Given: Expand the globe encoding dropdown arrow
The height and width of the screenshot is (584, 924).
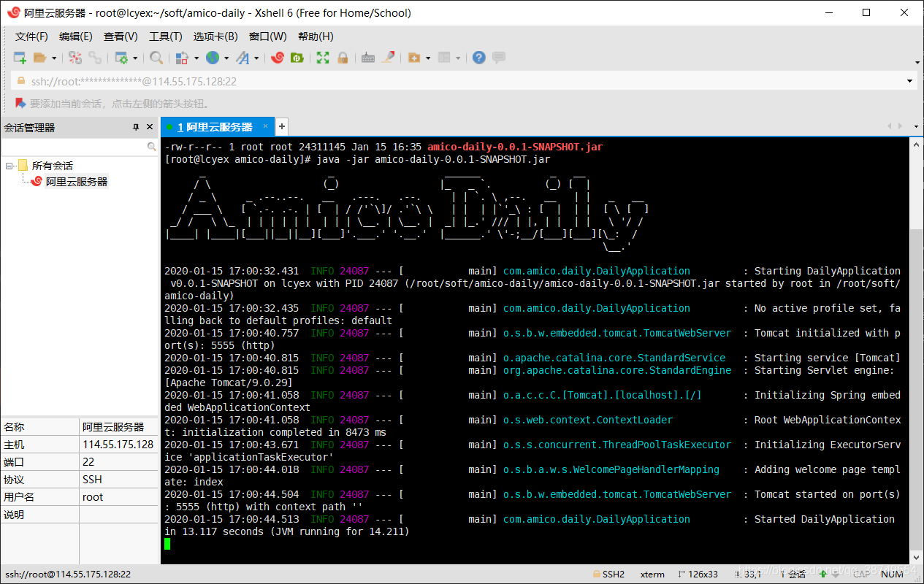Looking at the screenshot, I should [226, 58].
